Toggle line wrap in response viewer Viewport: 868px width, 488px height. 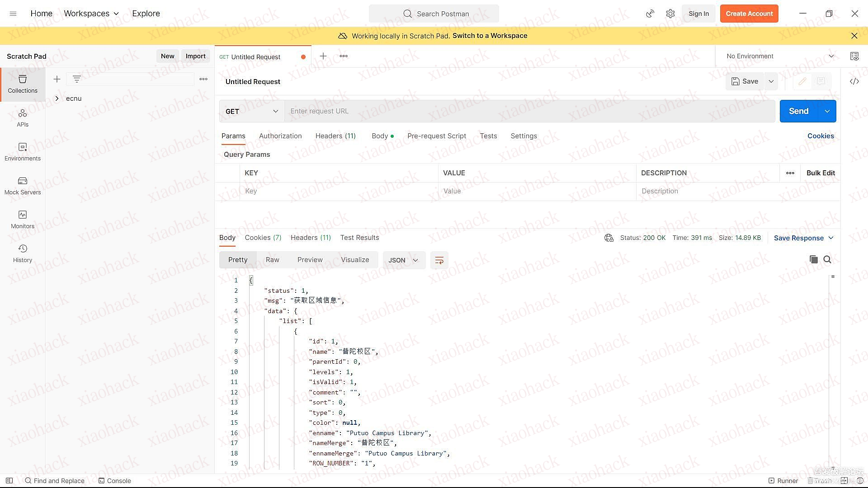(x=439, y=260)
